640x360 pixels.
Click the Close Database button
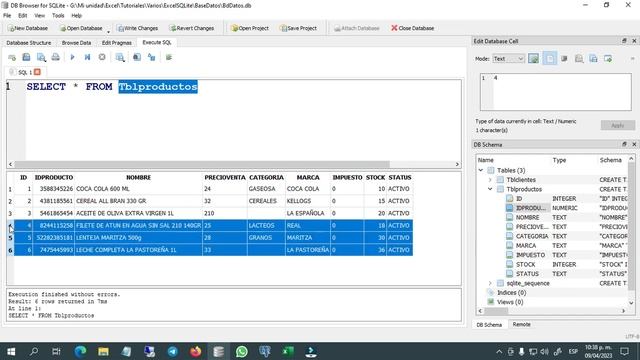[412, 28]
